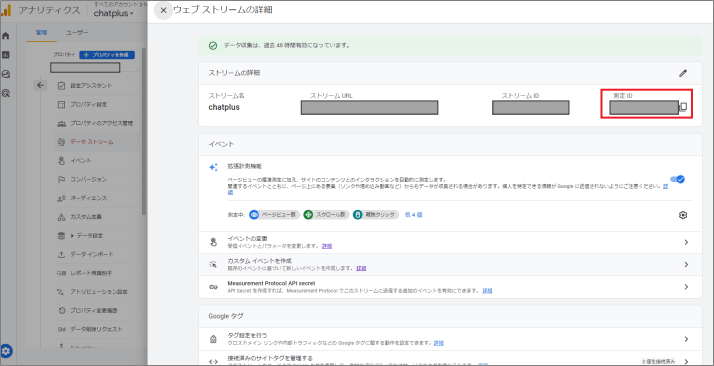Viewport: 714px width, 366px height.
Task: Expand カスタム イベントを作成 row chevron
Action: (686, 264)
